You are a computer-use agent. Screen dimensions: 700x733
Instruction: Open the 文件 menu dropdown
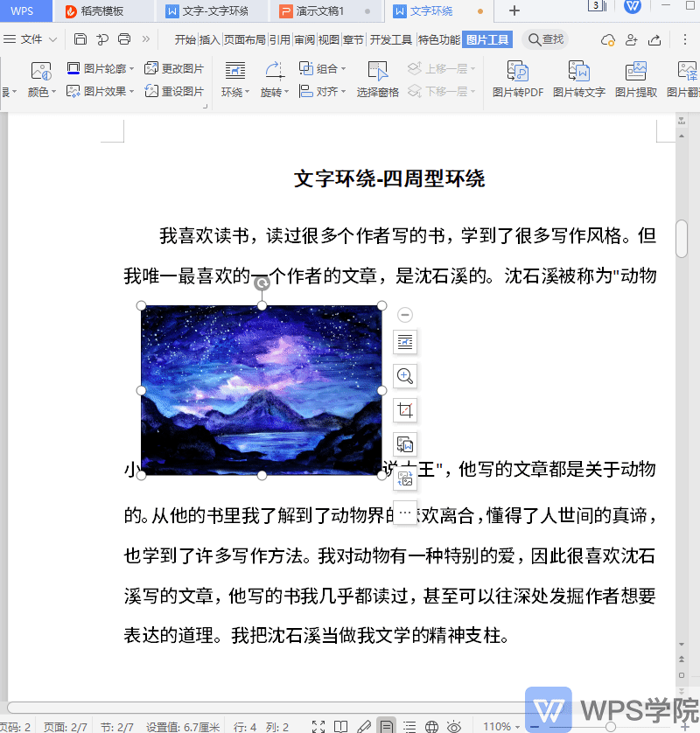tap(30, 39)
